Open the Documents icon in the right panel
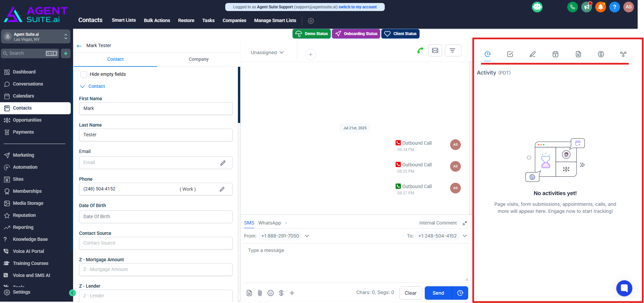The image size is (644, 303). tap(578, 54)
